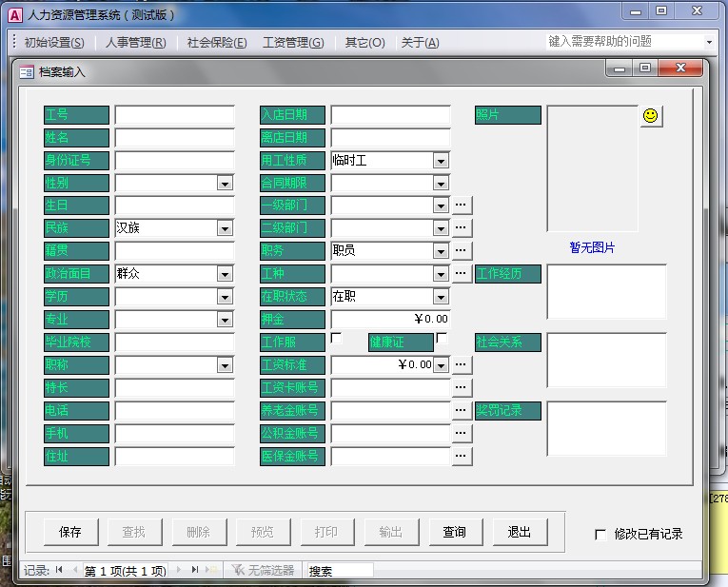Open the 用工性质 dropdown
The height and width of the screenshot is (587, 728).
tap(441, 161)
